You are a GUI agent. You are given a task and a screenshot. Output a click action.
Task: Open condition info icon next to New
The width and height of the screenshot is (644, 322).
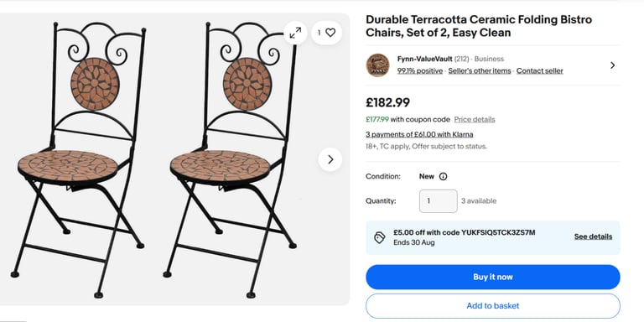pos(443,177)
